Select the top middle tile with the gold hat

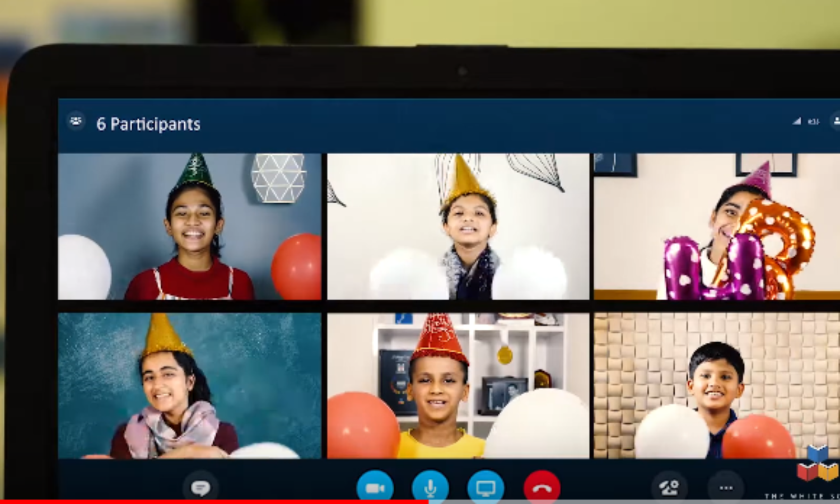tap(458, 227)
